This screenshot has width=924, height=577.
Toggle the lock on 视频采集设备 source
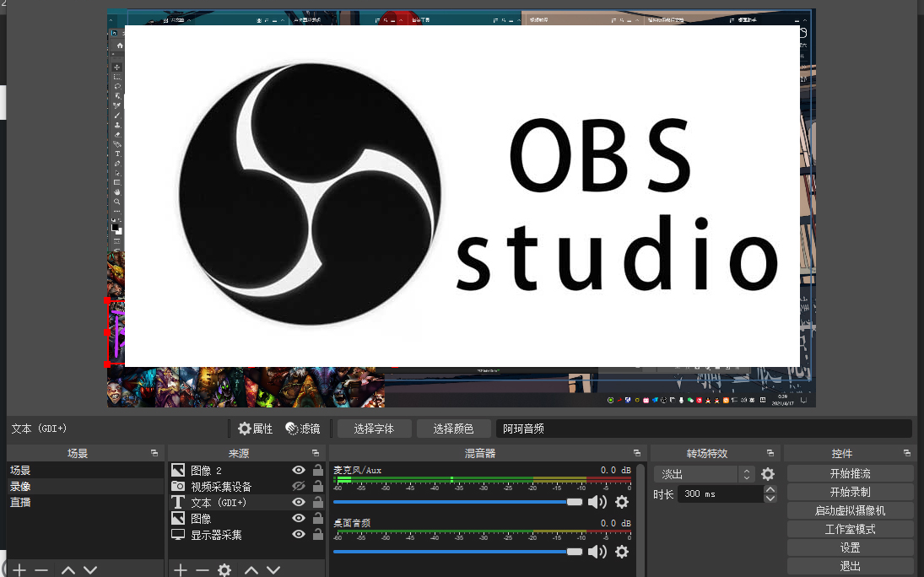point(317,486)
